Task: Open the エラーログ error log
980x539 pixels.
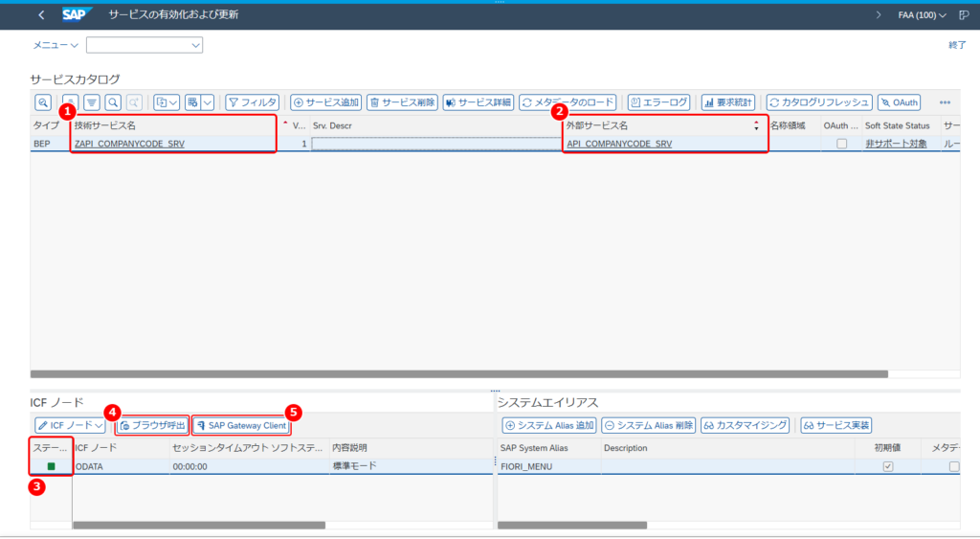Action: (658, 102)
